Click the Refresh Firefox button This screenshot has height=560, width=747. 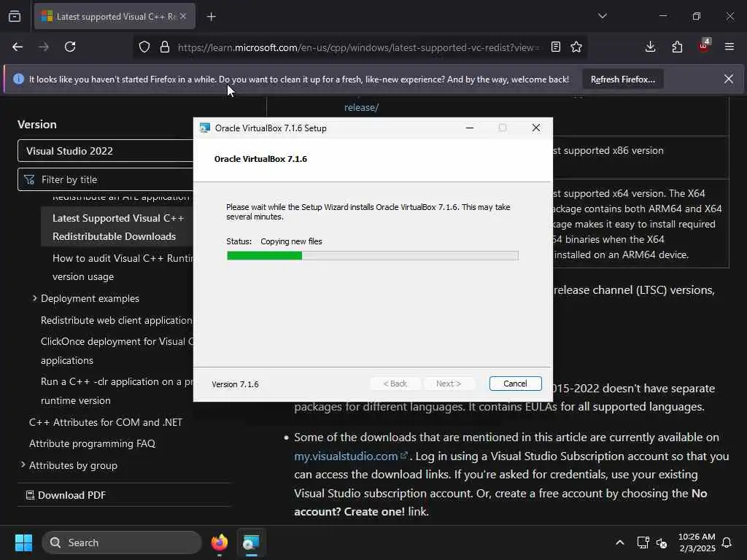point(623,79)
